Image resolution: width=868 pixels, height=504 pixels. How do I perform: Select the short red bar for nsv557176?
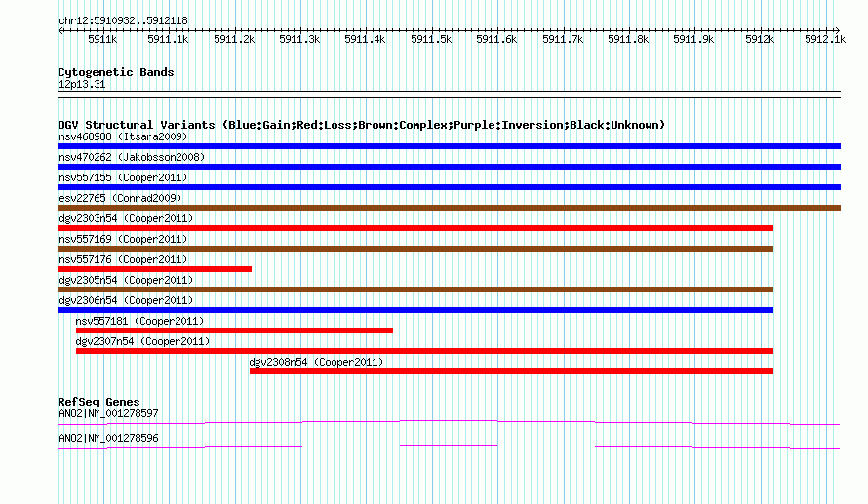click(x=154, y=269)
